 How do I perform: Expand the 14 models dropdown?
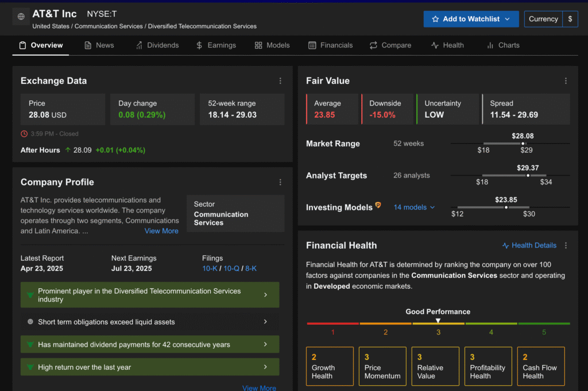tap(414, 207)
